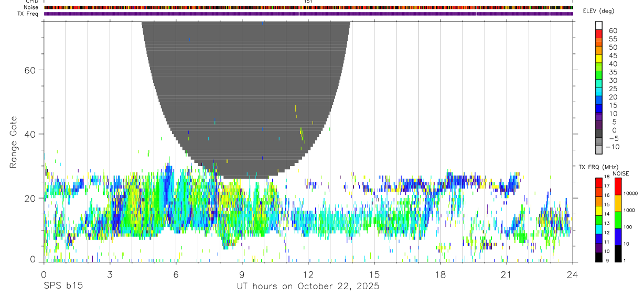
Task: Click the multicolored Noise strip along the top
Action: tap(308, 7)
